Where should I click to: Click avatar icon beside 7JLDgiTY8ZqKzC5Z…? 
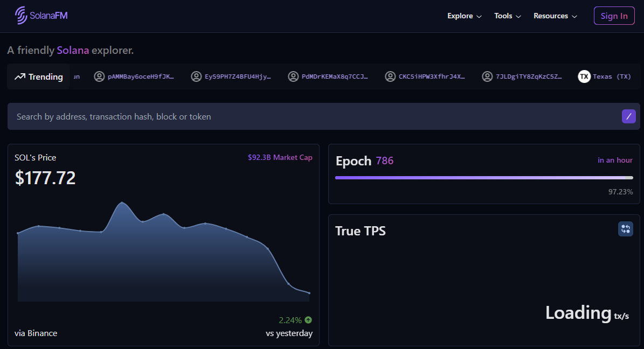click(x=487, y=76)
